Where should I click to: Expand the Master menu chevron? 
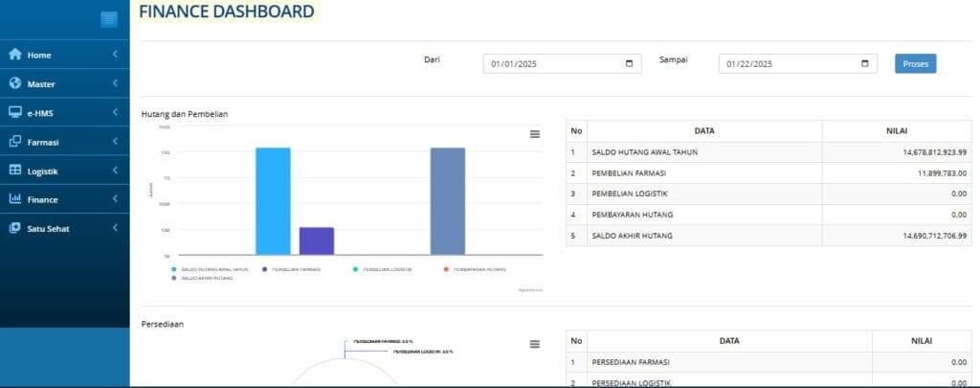pos(115,83)
